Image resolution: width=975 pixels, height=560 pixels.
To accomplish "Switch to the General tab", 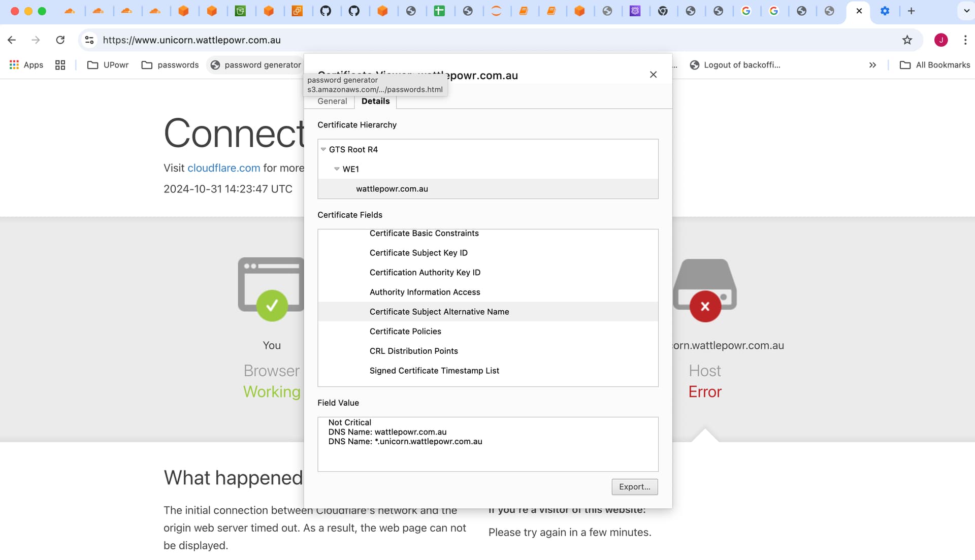I will pyautogui.click(x=332, y=101).
